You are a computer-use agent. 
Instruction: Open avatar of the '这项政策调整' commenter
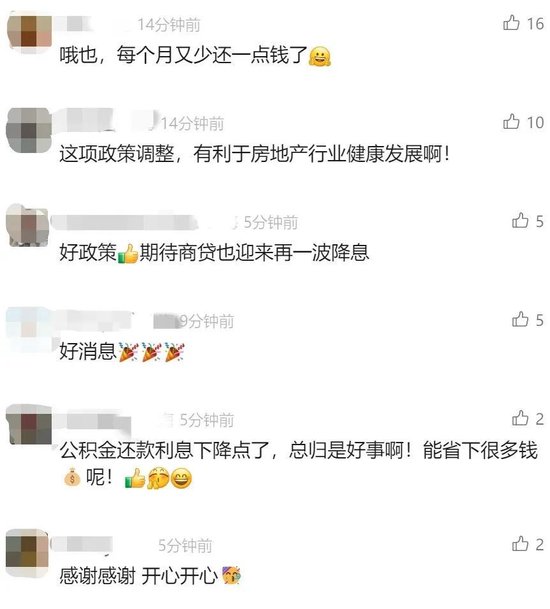click(x=29, y=131)
